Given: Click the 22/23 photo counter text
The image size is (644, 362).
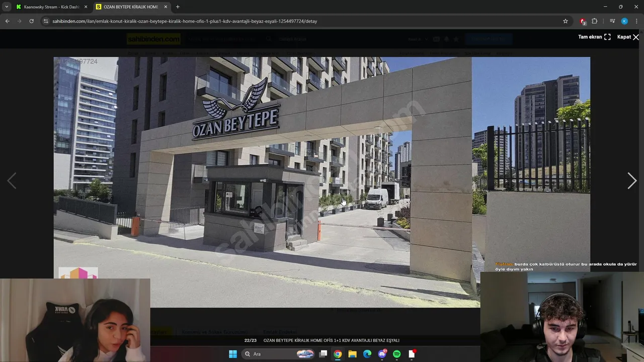Looking at the screenshot, I should click(251, 340).
